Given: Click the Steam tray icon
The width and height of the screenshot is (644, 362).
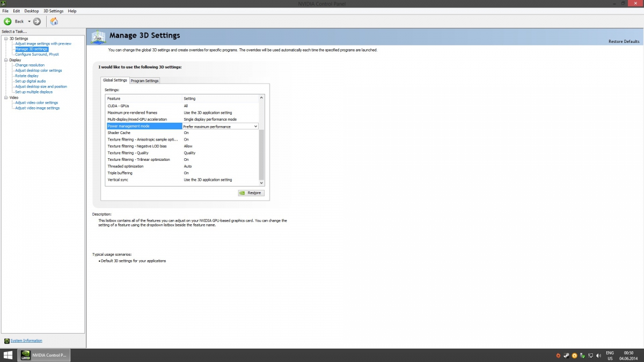Looking at the screenshot, I should 566,356.
